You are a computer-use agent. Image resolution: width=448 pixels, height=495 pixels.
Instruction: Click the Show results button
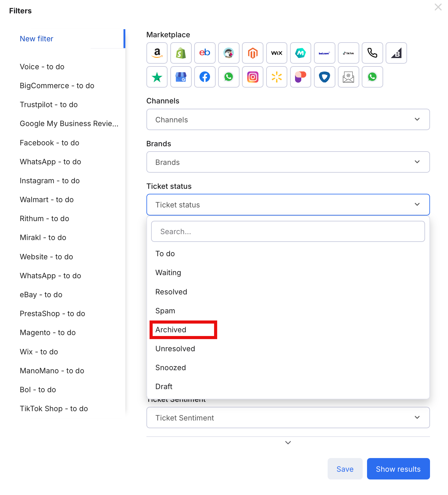pos(398,469)
